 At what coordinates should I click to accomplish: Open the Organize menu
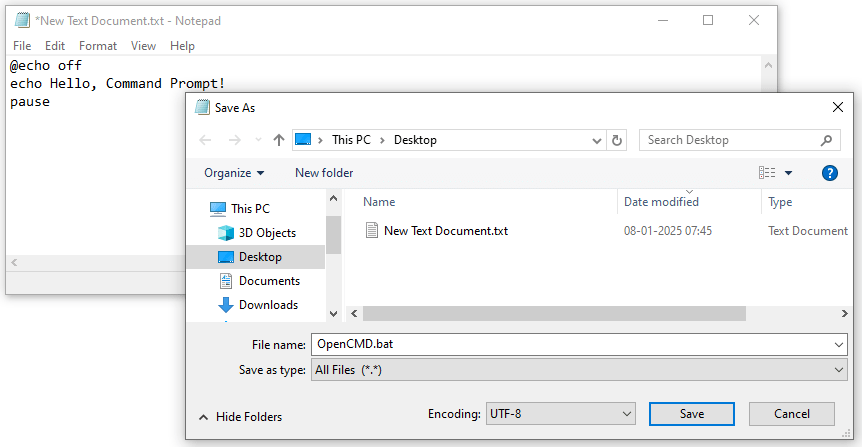pos(234,173)
